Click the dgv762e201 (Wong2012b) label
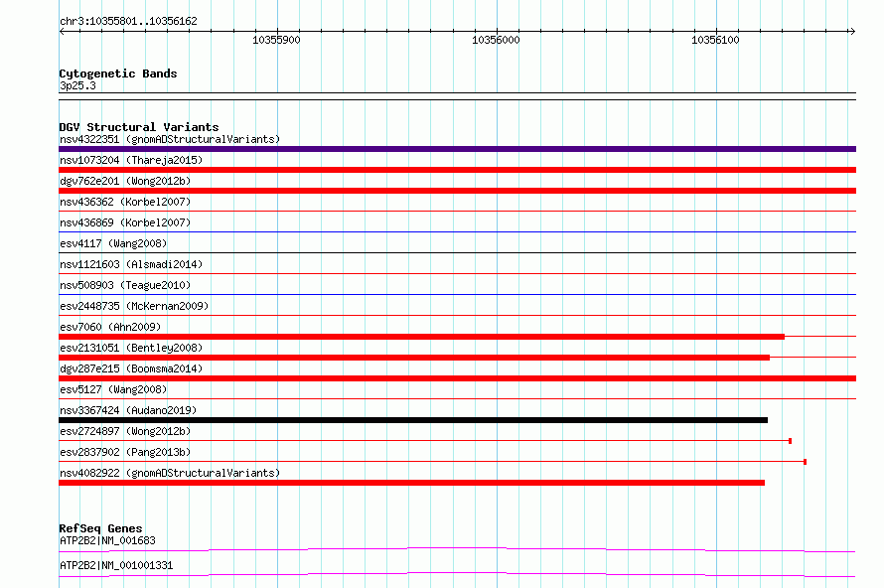The image size is (884, 588). [125, 181]
